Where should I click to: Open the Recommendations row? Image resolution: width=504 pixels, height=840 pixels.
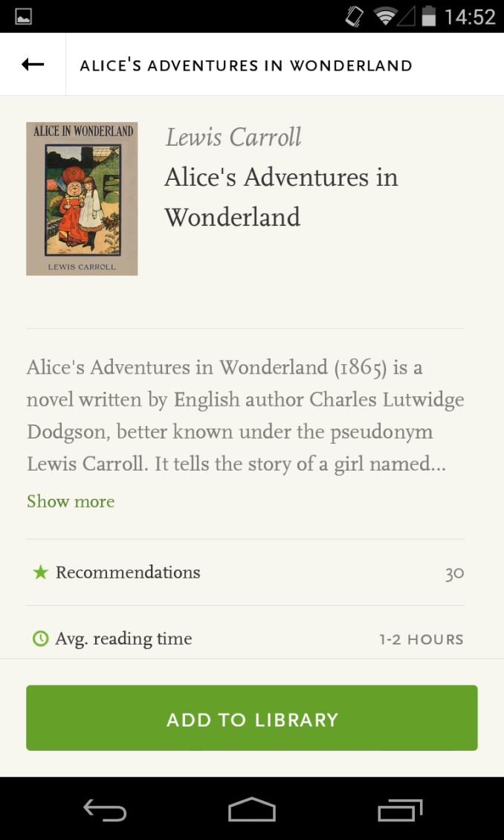(245, 572)
